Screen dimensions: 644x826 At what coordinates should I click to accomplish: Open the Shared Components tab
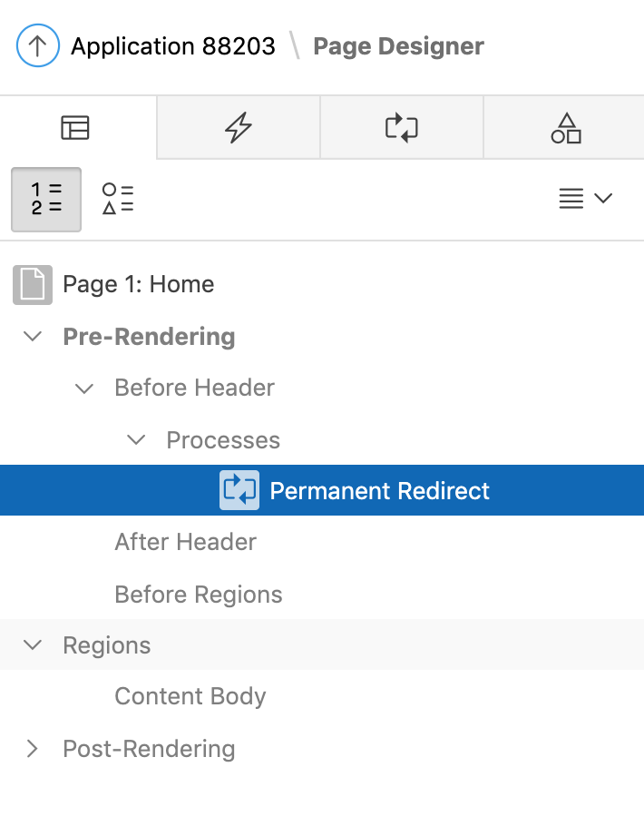(x=565, y=128)
